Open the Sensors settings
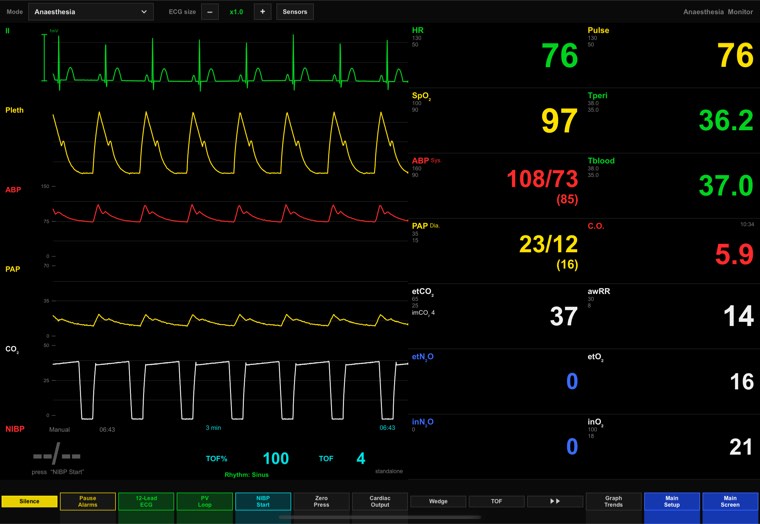 click(x=295, y=12)
